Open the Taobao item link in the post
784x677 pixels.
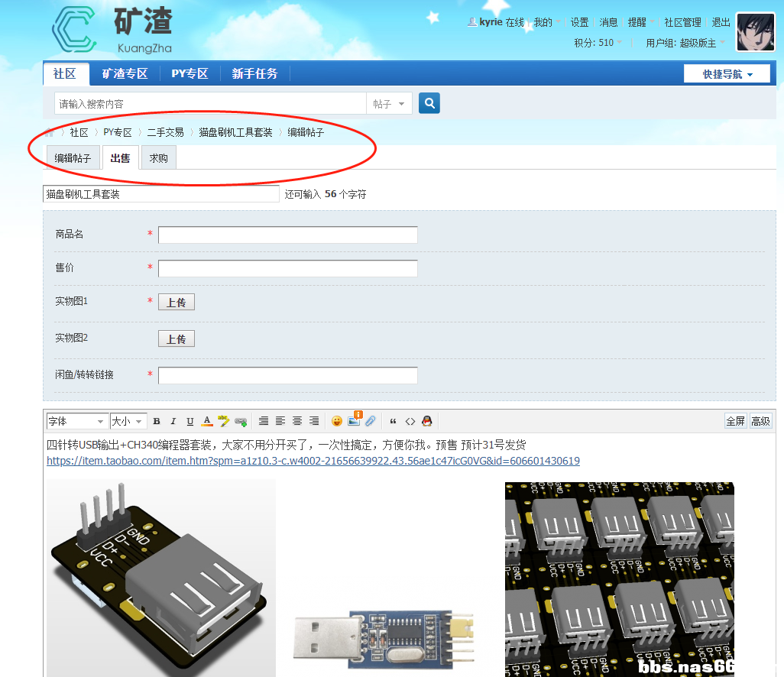[x=313, y=461]
